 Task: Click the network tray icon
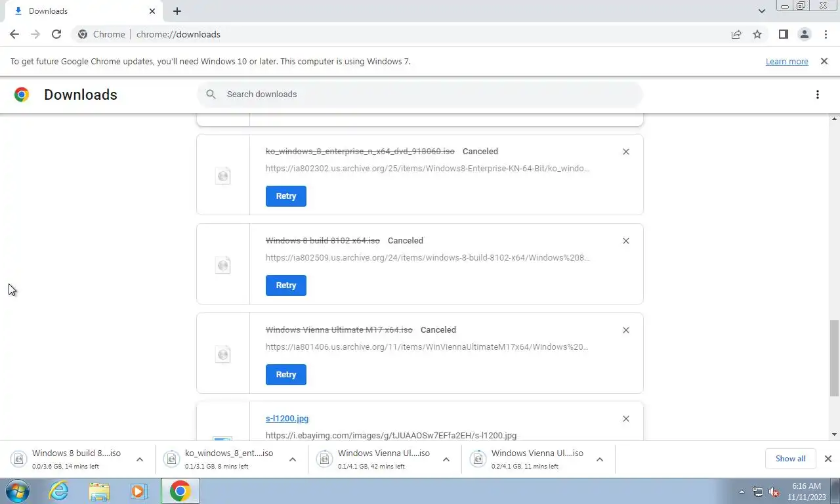[758, 492]
